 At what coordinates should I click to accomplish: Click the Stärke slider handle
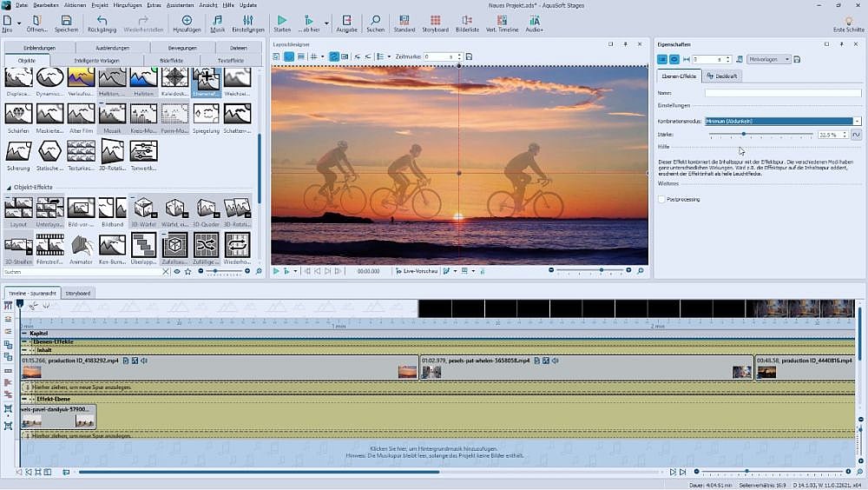click(x=743, y=135)
